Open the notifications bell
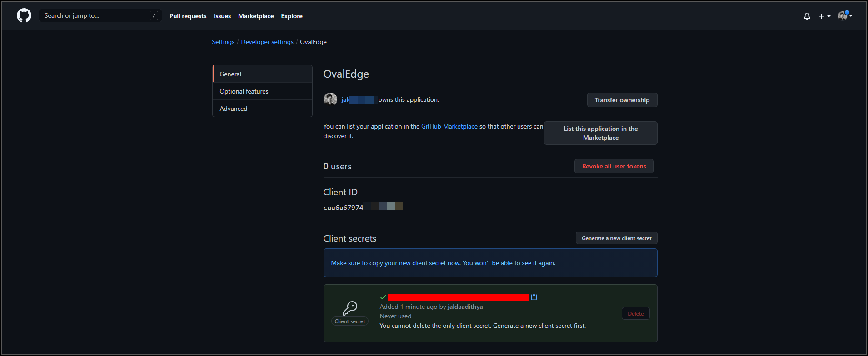868x356 pixels. pos(807,16)
